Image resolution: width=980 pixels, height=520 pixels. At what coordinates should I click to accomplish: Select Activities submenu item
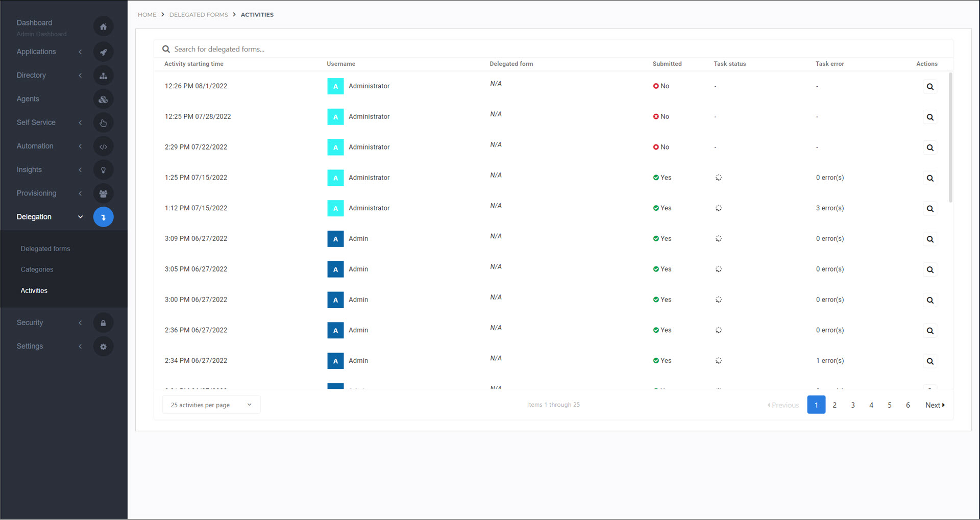coord(34,291)
